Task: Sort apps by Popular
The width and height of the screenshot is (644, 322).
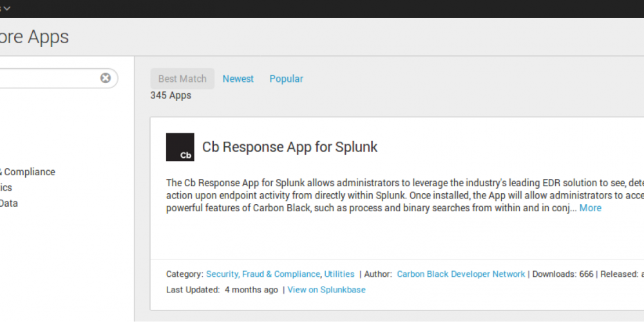Action: [x=286, y=79]
